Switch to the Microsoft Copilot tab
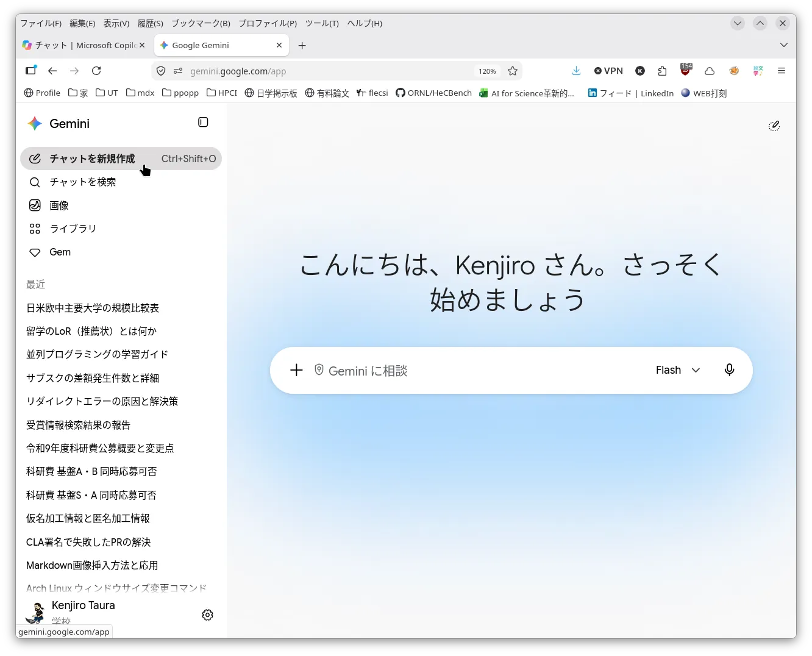The width and height of the screenshot is (812, 656). 84,45
